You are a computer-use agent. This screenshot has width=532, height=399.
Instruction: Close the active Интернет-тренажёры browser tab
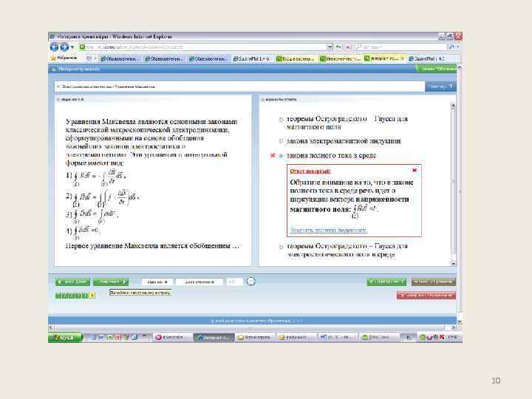tap(403, 58)
